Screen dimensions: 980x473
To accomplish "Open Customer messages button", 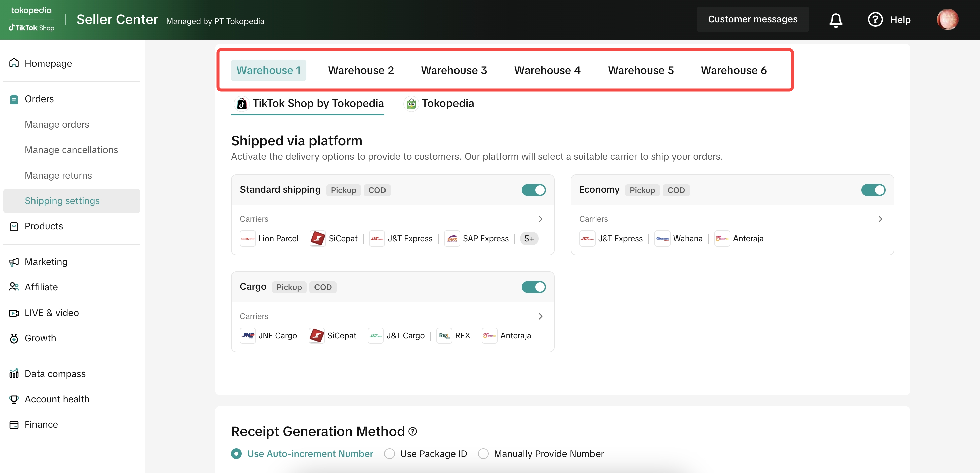I will 752,19.
